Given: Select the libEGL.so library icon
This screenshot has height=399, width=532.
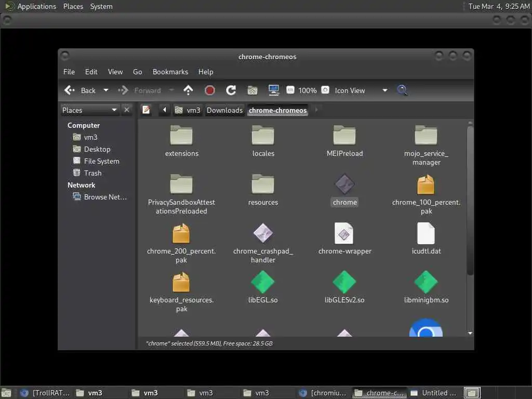Looking at the screenshot, I should [x=262, y=282].
